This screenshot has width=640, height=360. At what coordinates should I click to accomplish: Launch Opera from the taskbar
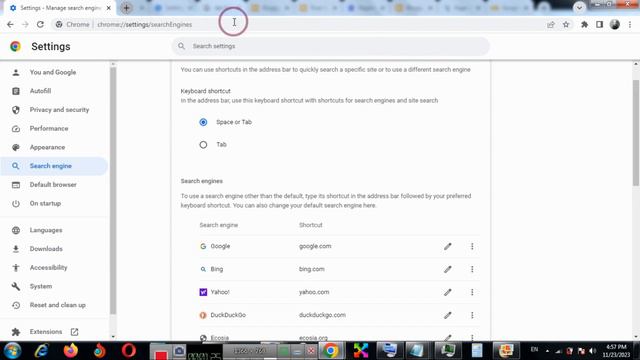(x=129, y=351)
